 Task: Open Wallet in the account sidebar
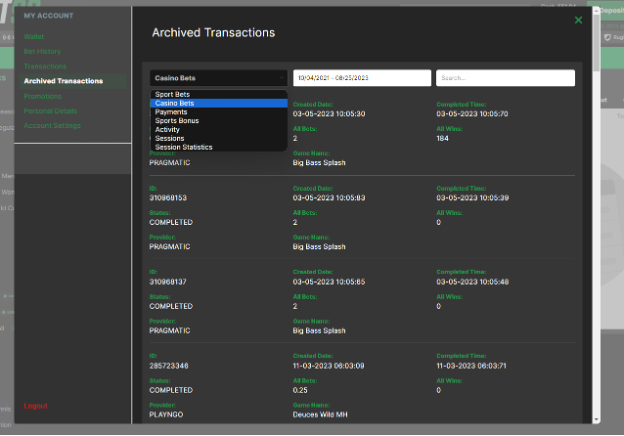pyautogui.click(x=34, y=35)
